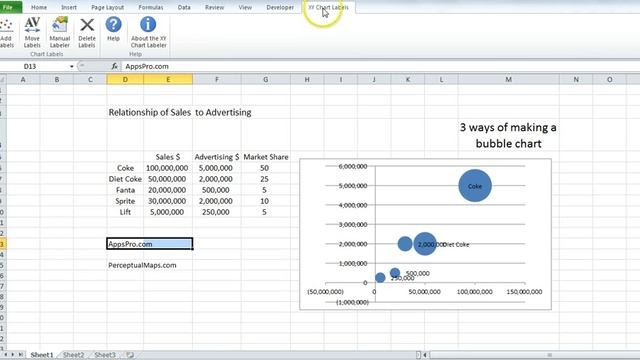Open About the XY Chart Labeler
This screenshot has width=640, height=360.
pyautogui.click(x=148, y=33)
